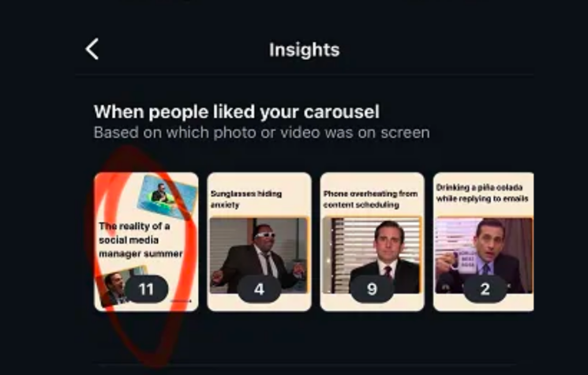The width and height of the screenshot is (588, 375).
Task: Click the 'Based on which photo or video' subtitle
Action: click(x=262, y=133)
